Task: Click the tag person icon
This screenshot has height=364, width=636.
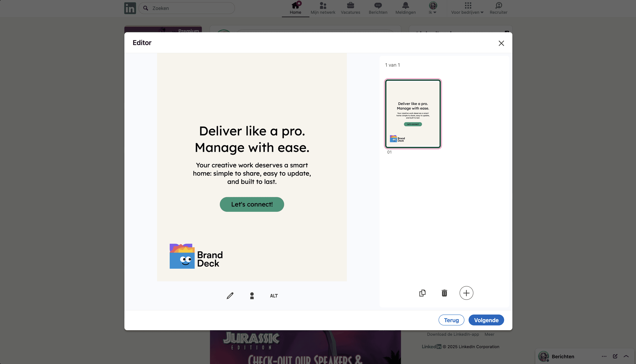Action: [252, 295]
